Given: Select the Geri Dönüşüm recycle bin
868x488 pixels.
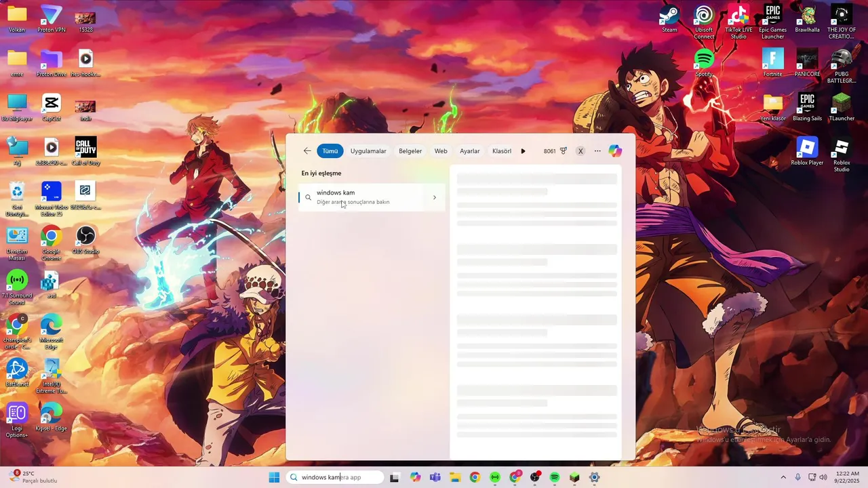Looking at the screenshot, I should click(x=17, y=199).
